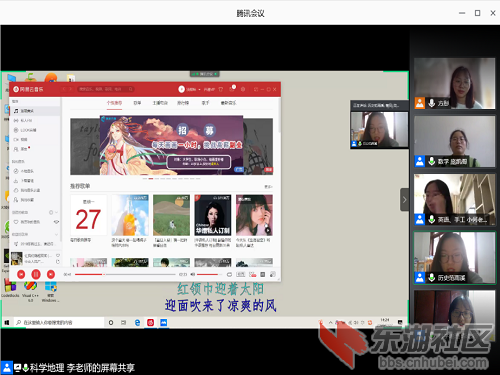Viewport: 500px width, 375px height.
Task: Open the now-playing album cover thumbnail
Action: click(17, 258)
